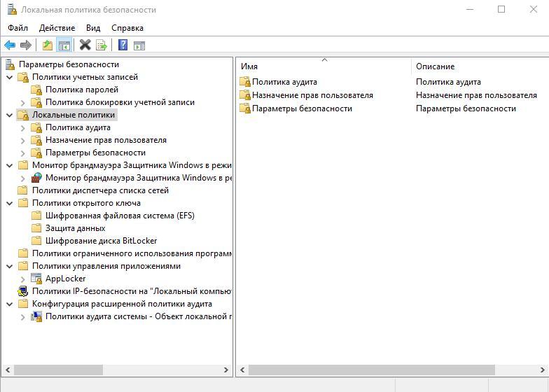The height and width of the screenshot is (392, 549).
Task: Click the Back arrow in toolbar
Action: (10, 45)
